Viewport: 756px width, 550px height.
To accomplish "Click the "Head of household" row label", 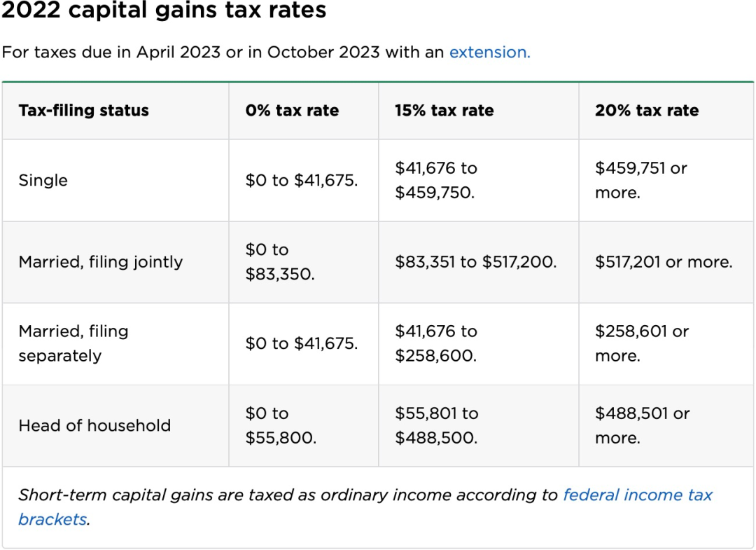I will (94, 425).
